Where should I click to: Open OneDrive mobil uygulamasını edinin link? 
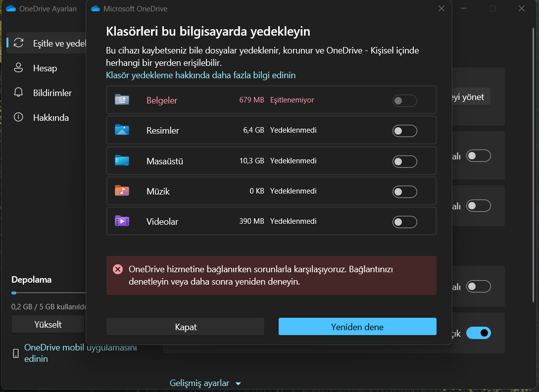pyautogui.click(x=81, y=353)
